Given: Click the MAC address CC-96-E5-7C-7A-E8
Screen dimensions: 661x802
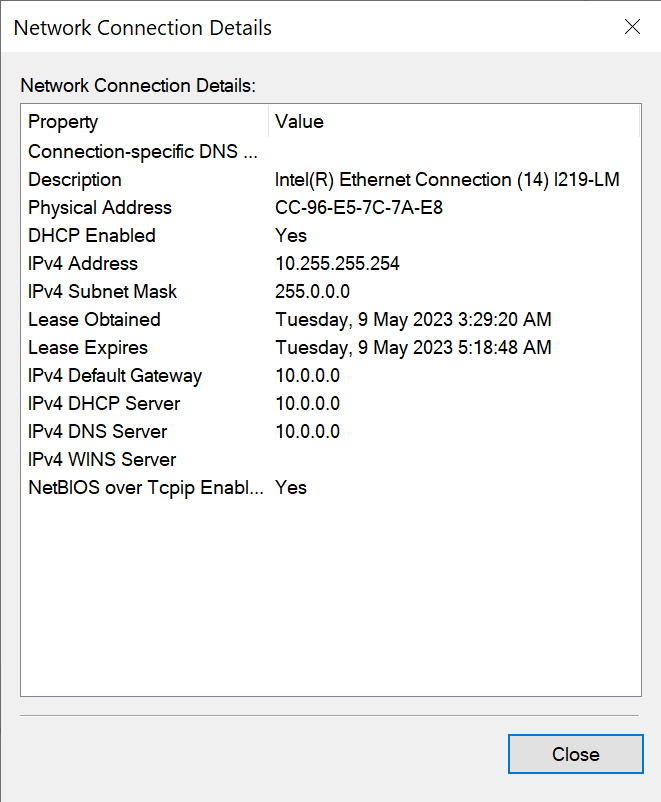Looking at the screenshot, I should (359, 208).
